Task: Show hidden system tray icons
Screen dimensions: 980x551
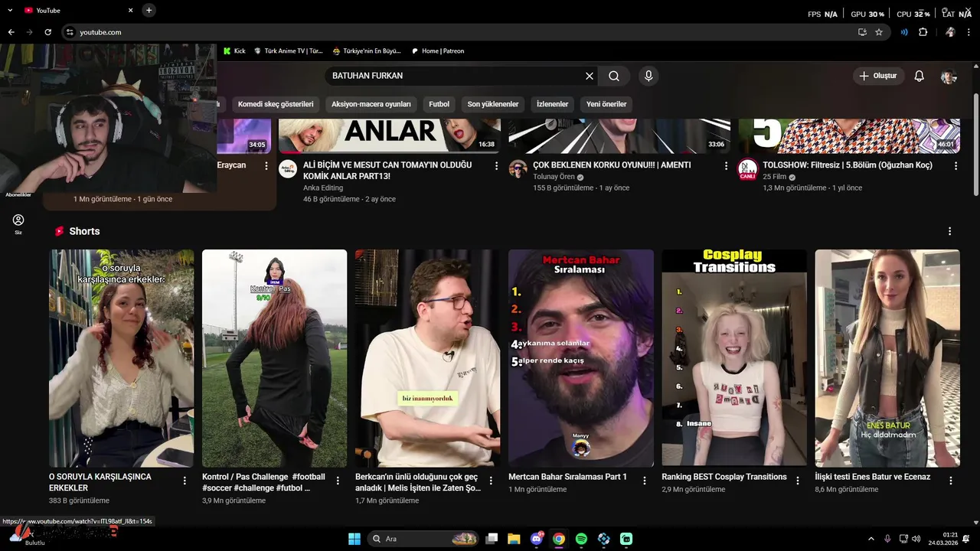Action: (x=871, y=539)
